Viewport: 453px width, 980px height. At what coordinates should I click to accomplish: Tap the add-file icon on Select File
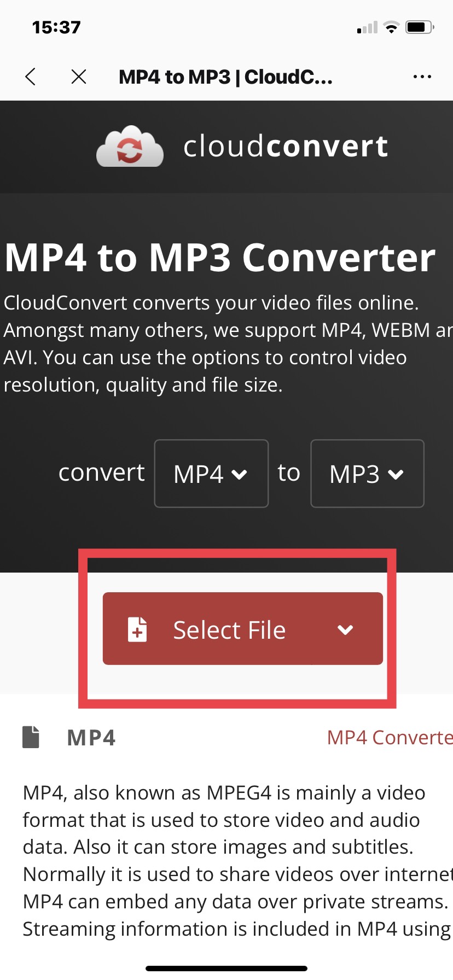point(137,629)
